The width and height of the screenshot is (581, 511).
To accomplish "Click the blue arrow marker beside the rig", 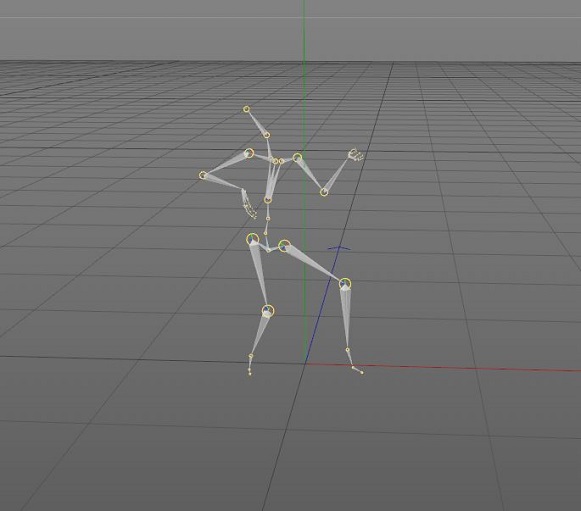I will [339, 248].
